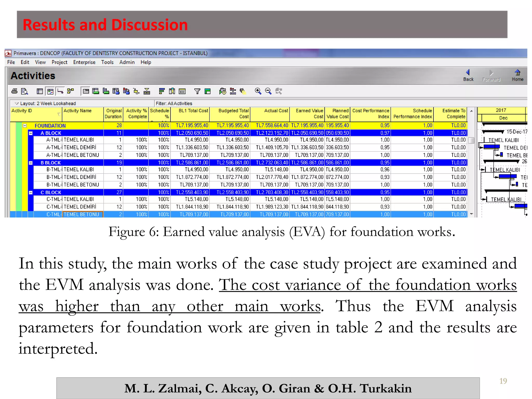The height and width of the screenshot is (399, 532).
Task: Click the Schedule Performance Index column header
Action: click(412, 114)
